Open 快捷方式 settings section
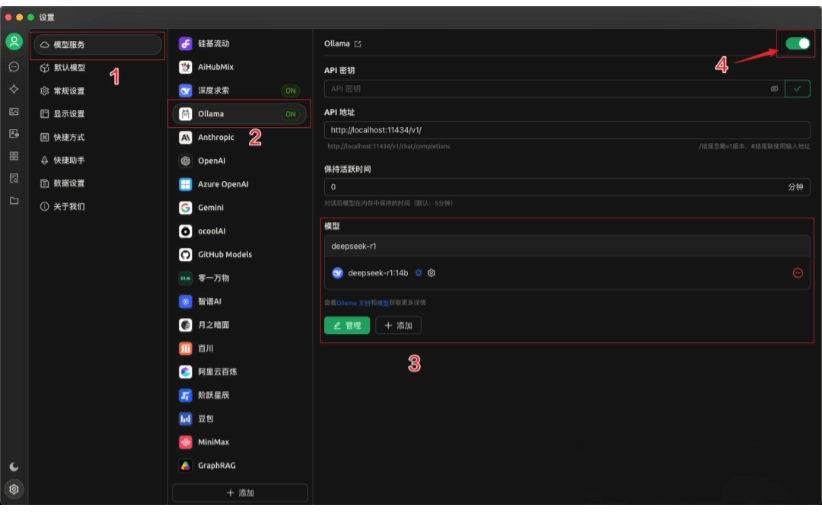This screenshot has height=512, width=822. click(x=98, y=137)
